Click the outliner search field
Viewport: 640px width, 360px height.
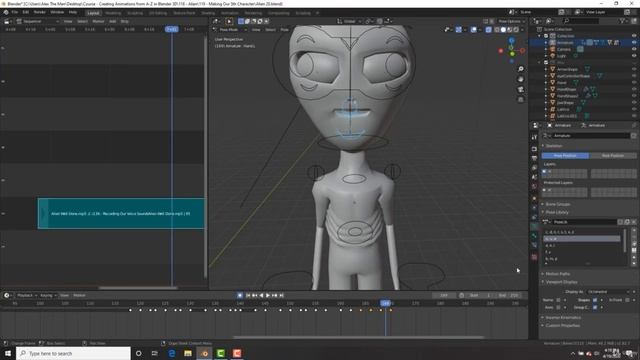[581, 21]
